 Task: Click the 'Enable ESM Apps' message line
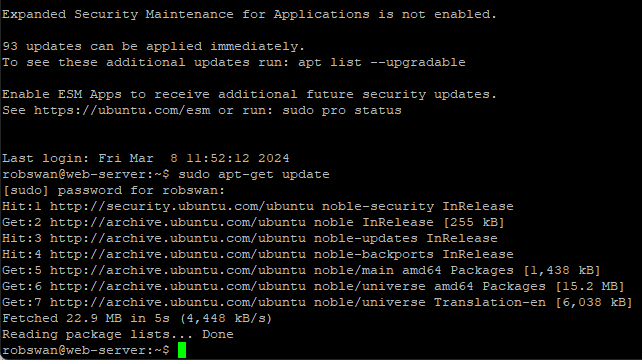[x=249, y=94]
